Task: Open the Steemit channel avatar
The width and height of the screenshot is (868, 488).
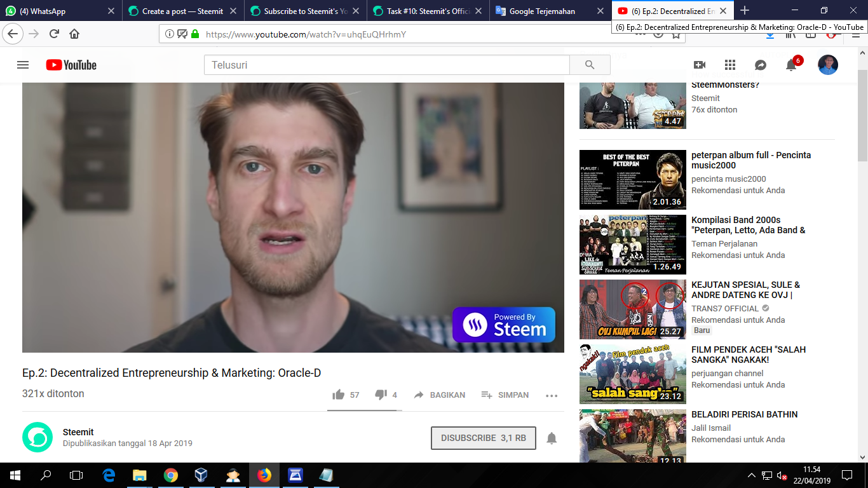Action: pyautogui.click(x=37, y=437)
